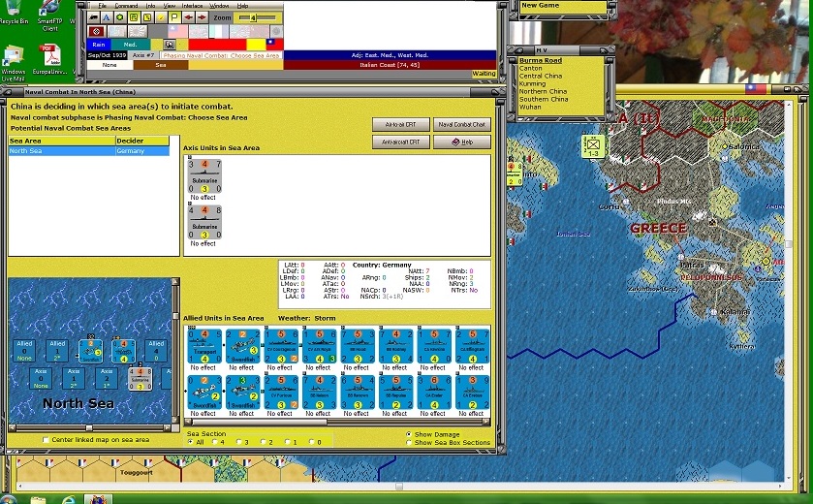Select Wuhan in the list panel
Image resolution: width=813 pixels, height=504 pixels.
pyautogui.click(x=530, y=107)
